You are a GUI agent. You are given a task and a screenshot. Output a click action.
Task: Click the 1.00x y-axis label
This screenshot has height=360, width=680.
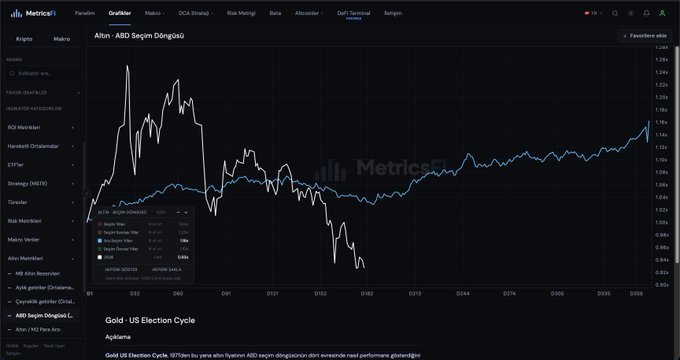pos(662,223)
